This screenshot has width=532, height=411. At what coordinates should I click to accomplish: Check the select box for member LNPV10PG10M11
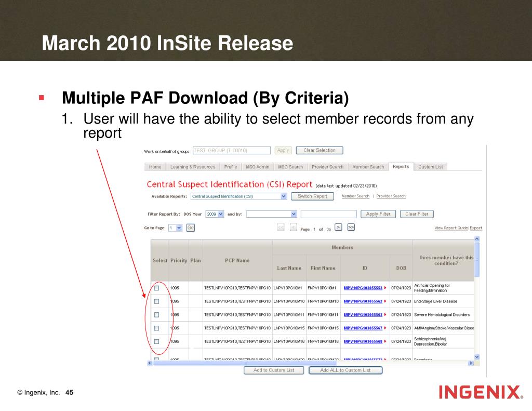coord(156,314)
